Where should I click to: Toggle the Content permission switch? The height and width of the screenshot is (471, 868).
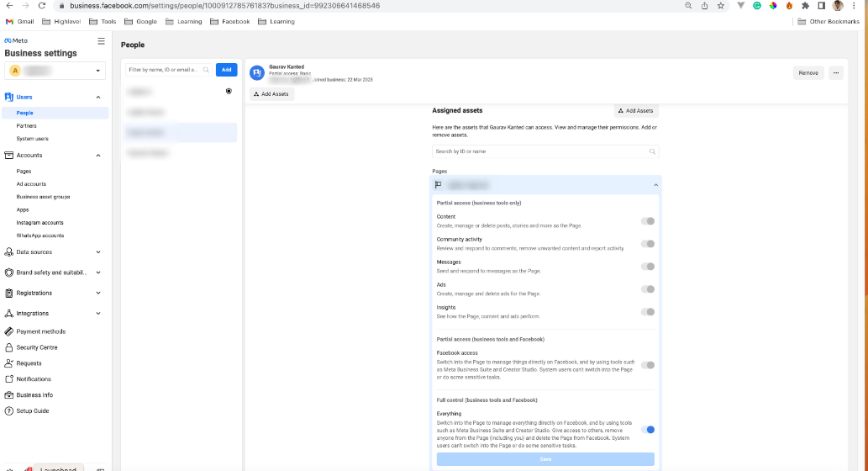click(x=648, y=221)
